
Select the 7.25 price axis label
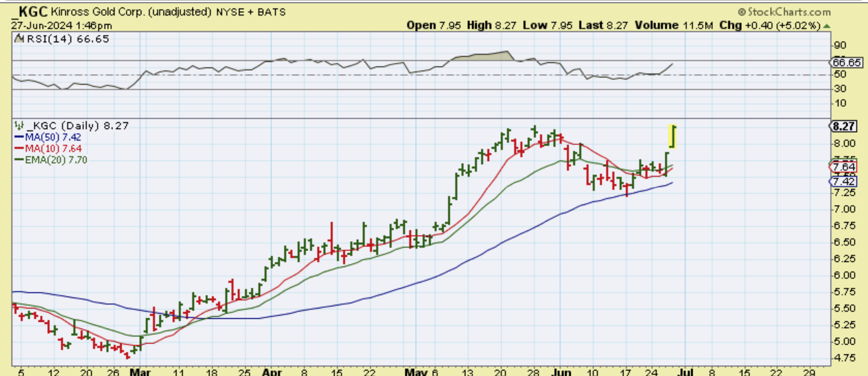tap(844, 193)
